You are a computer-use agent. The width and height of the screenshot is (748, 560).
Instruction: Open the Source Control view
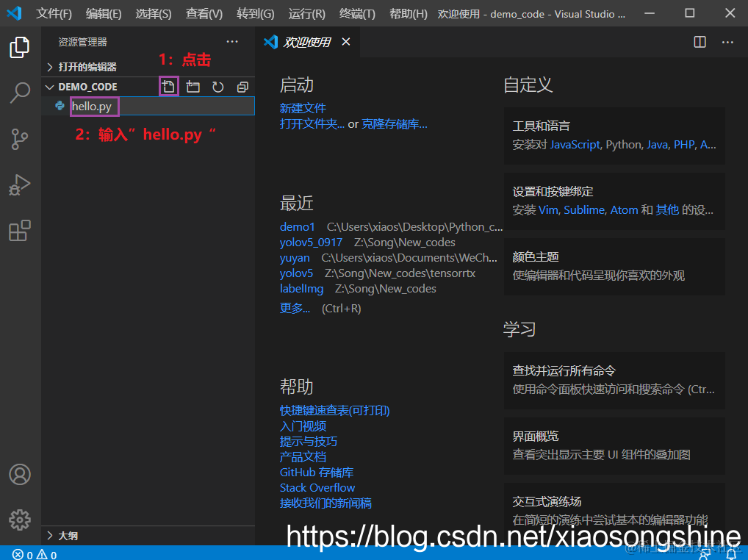tap(20, 139)
